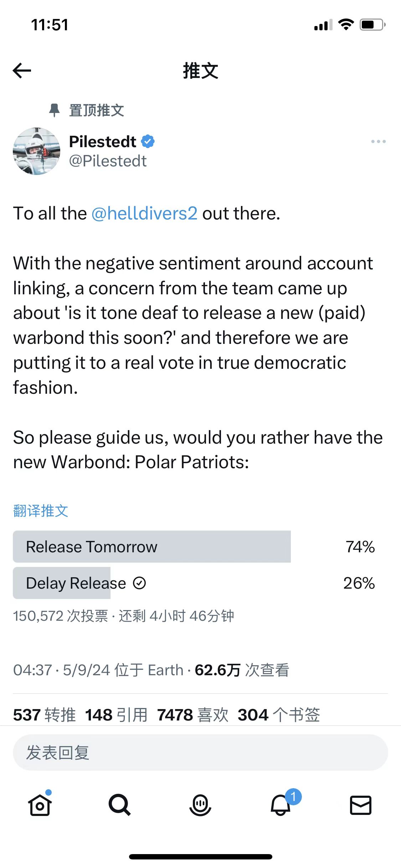Tap 翻译推文 to translate the tweet

pos(41,511)
